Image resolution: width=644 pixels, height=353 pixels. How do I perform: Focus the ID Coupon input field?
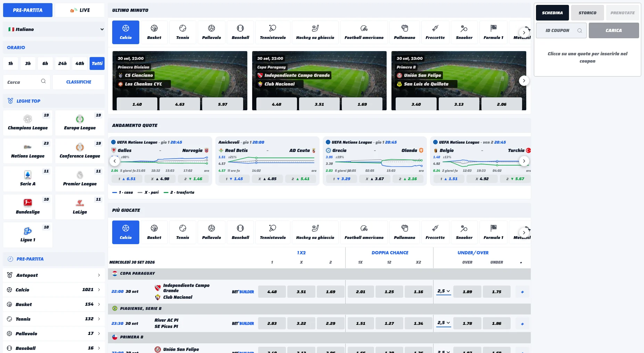[x=561, y=30]
